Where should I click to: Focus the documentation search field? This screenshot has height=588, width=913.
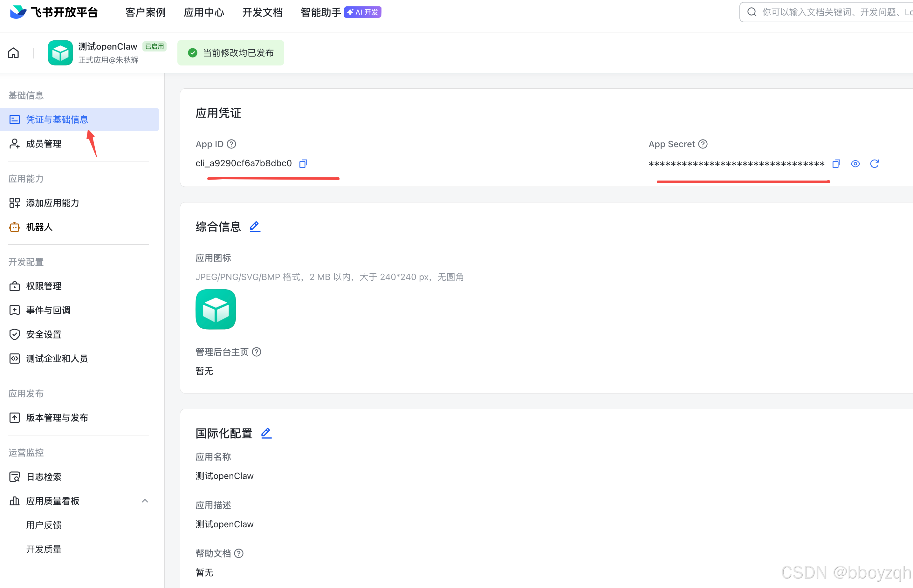pos(833,12)
